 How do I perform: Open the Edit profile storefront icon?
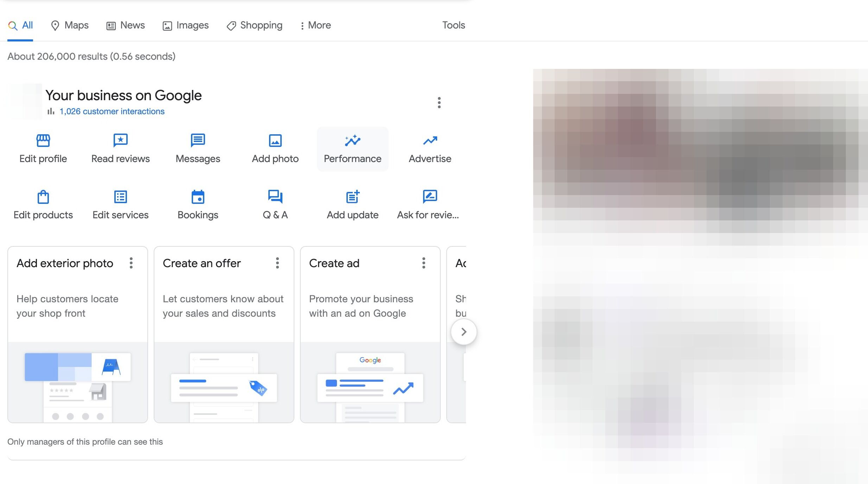point(43,141)
